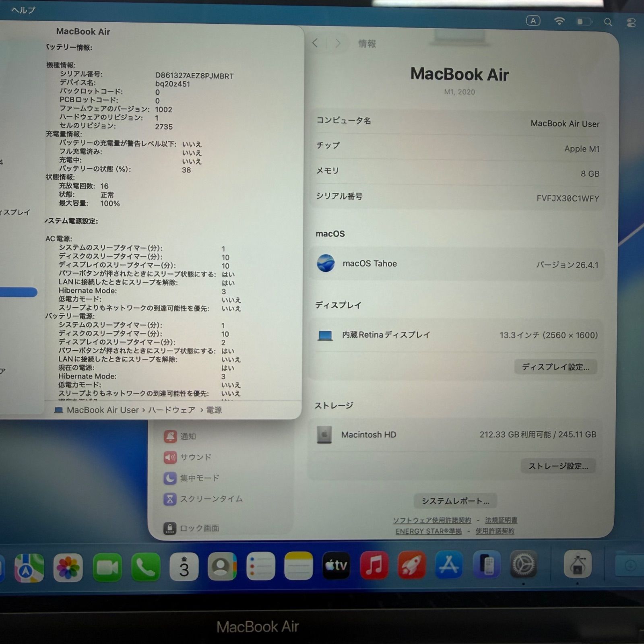Open the ヘルプ menu

(23, 10)
